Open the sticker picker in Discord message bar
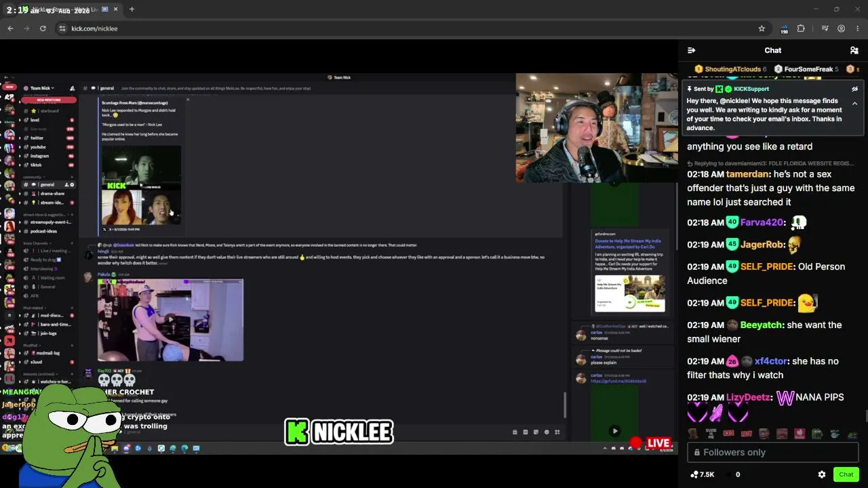The height and width of the screenshot is (488, 868). point(536,432)
